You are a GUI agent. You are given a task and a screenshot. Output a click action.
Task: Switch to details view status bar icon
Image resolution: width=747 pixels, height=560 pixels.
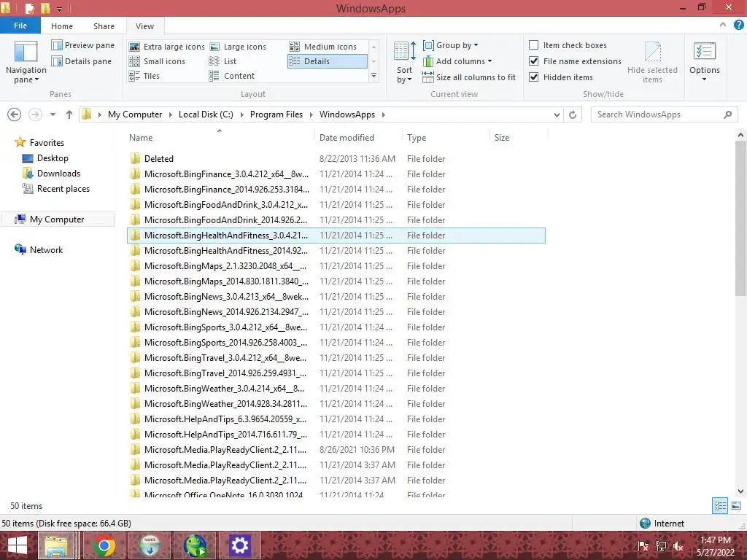pos(720,505)
